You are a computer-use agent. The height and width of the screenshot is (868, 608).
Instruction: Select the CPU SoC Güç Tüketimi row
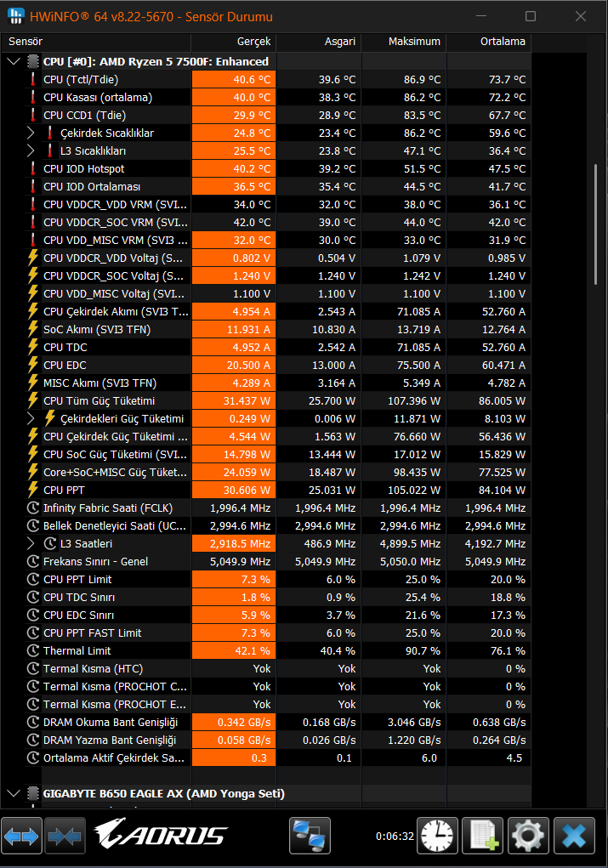coord(266,455)
